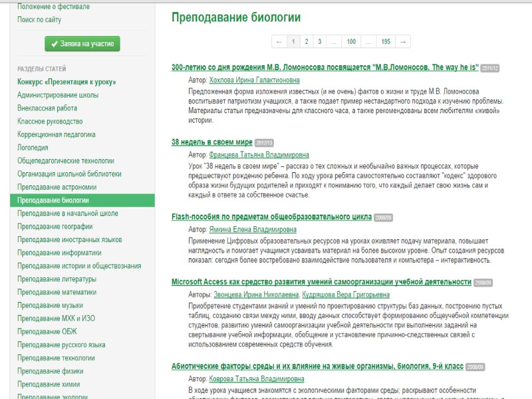Select page 1 in pagination
The image size is (532, 399).
click(293, 41)
